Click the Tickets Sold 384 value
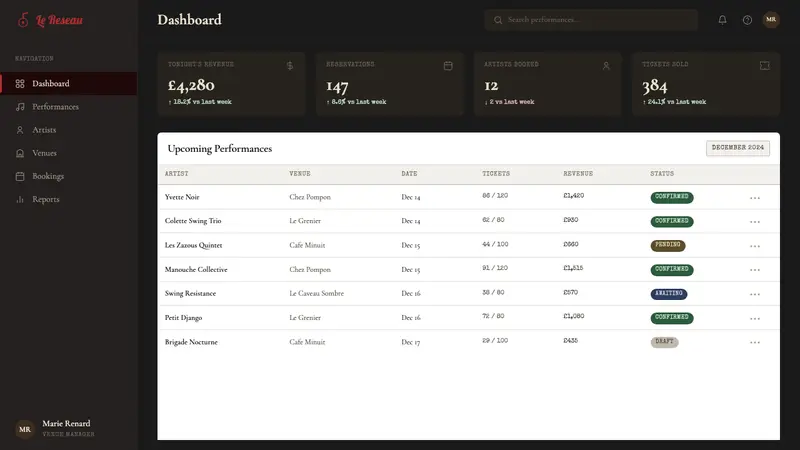The width and height of the screenshot is (800, 450). click(655, 86)
